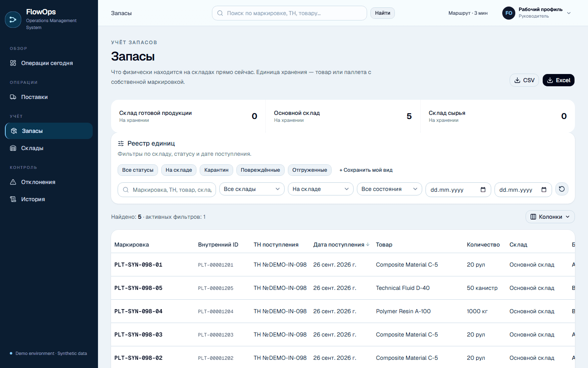Image resolution: width=588 pixels, height=368 pixels.
Task: Open calendar picker of the first date field
Action: click(x=483, y=190)
